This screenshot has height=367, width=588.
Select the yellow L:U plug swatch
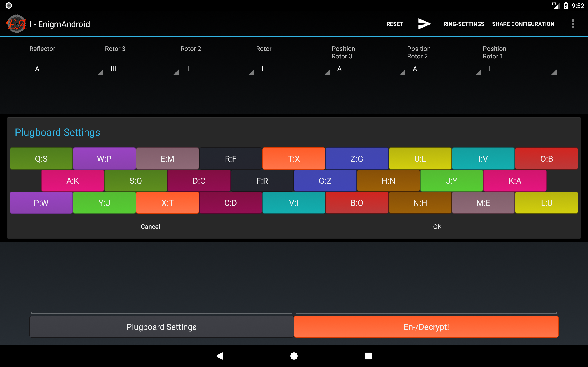546,203
